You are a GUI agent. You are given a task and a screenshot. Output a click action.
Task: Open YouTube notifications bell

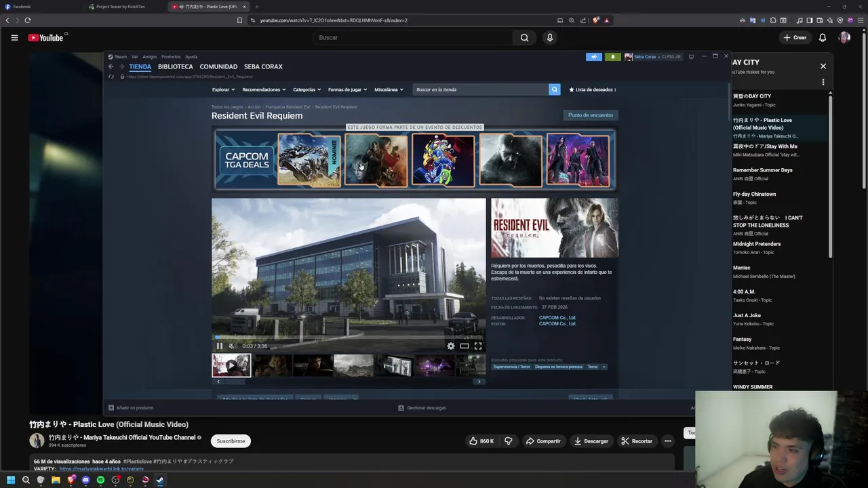pyautogui.click(x=823, y=38)
